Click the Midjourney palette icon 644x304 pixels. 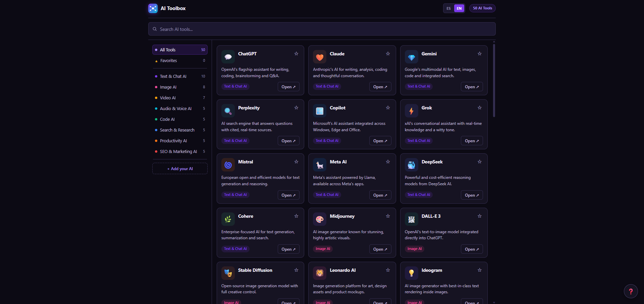(320, 219)
